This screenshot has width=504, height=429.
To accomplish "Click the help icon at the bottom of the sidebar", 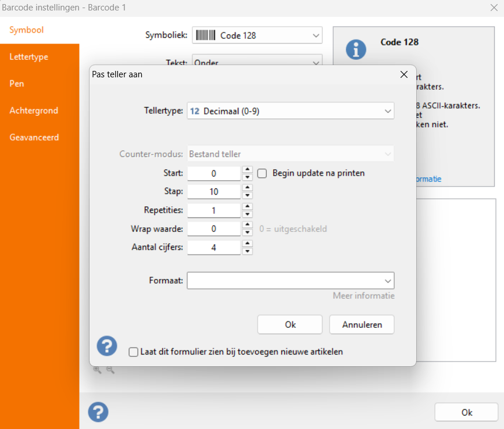I will pyautogui.click(x=98, y=412).
